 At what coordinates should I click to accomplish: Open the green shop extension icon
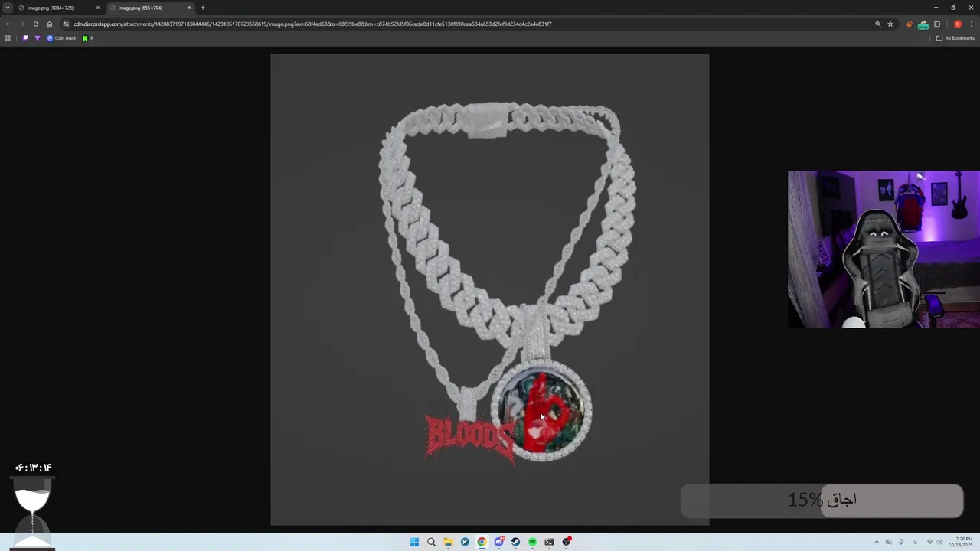coord(923,24)
